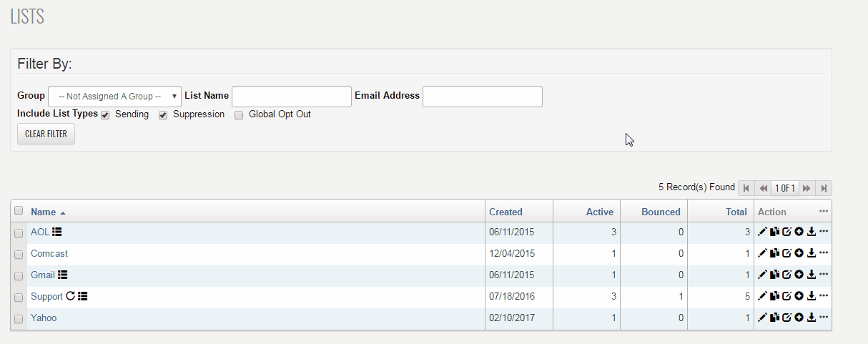The image size is (868, 344).
Task: Click the edit-note icon in Yahoo row
Action: (786, 318)
